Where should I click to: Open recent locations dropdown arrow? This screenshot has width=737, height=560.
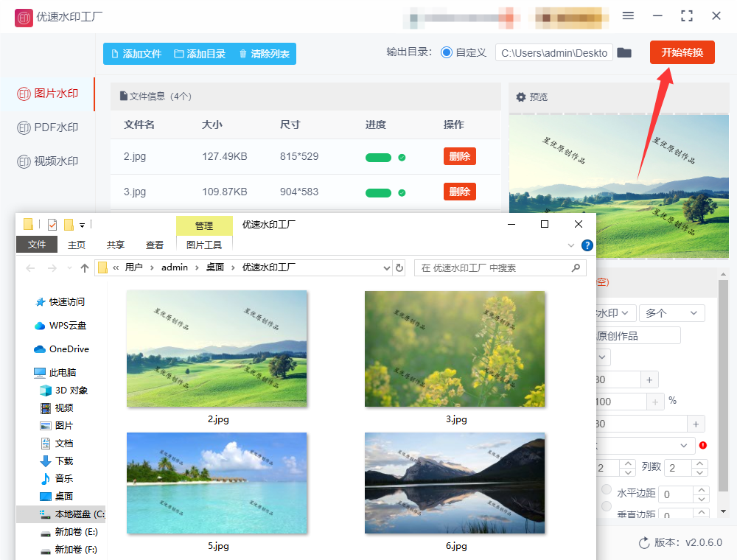point(69,267)
